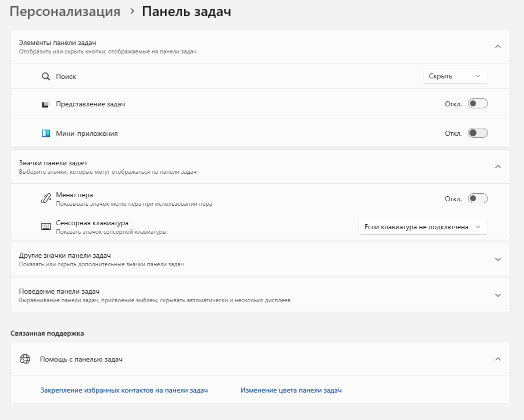
Task: Click the Search magnifier icon
Action: [x=46, y=76]
